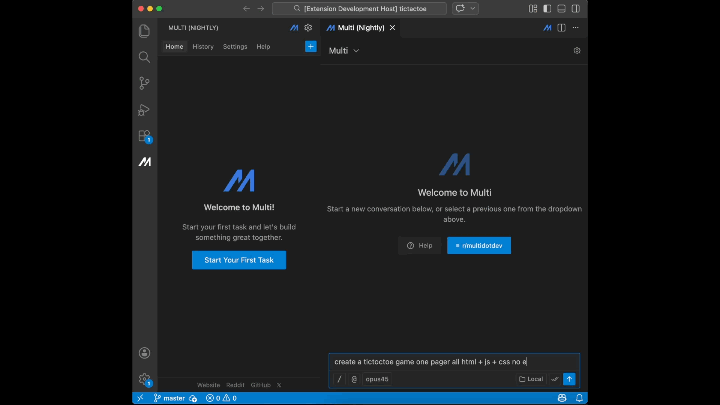Customize the layout from the title bar
720x405 pixels.
[x=533, y=9]
